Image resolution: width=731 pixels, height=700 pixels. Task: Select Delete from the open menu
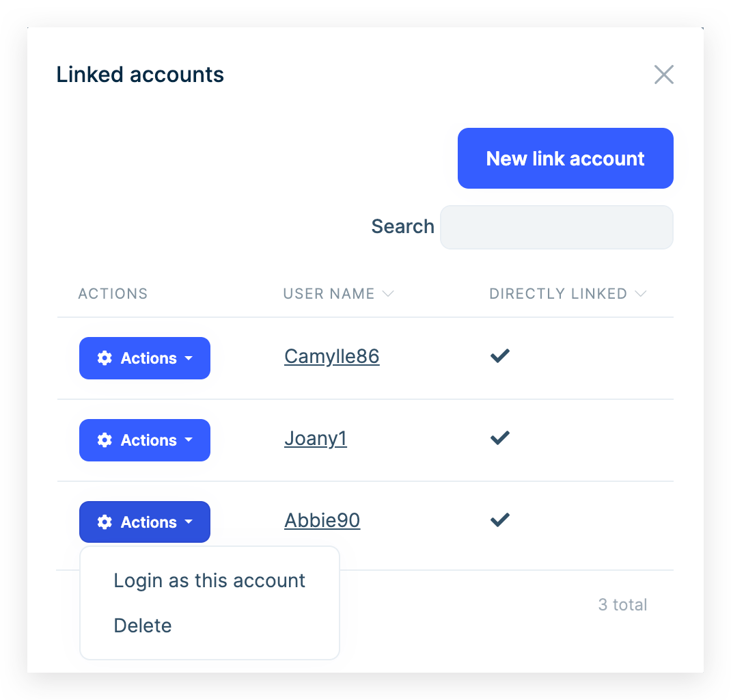[143, 625]
